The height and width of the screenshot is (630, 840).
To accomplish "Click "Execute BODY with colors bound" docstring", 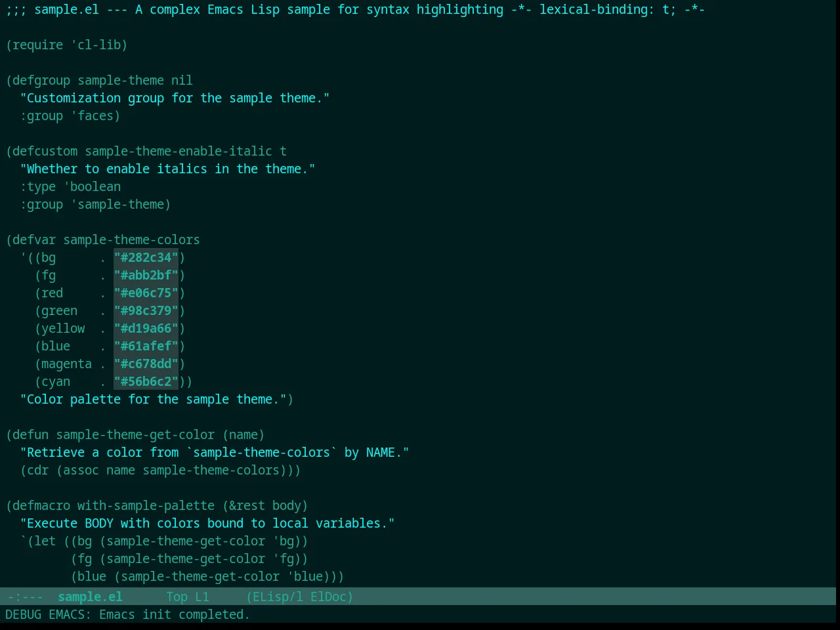I will pos(207,523).
